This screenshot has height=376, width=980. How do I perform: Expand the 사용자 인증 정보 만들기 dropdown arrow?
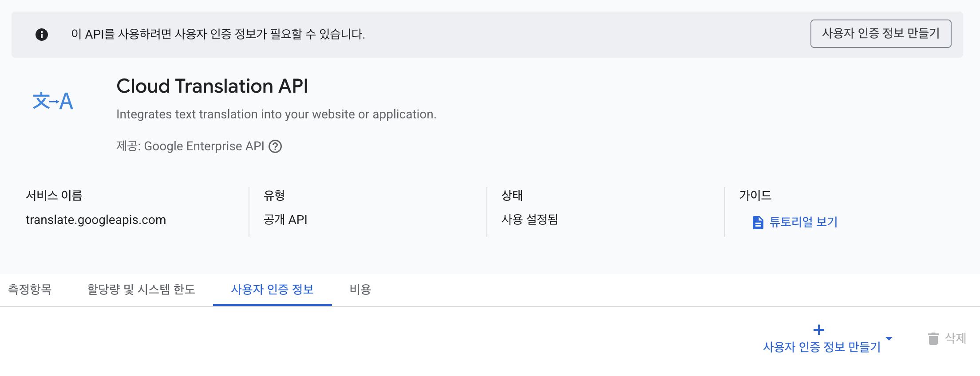pyautogui.click(x=889, y=339)
